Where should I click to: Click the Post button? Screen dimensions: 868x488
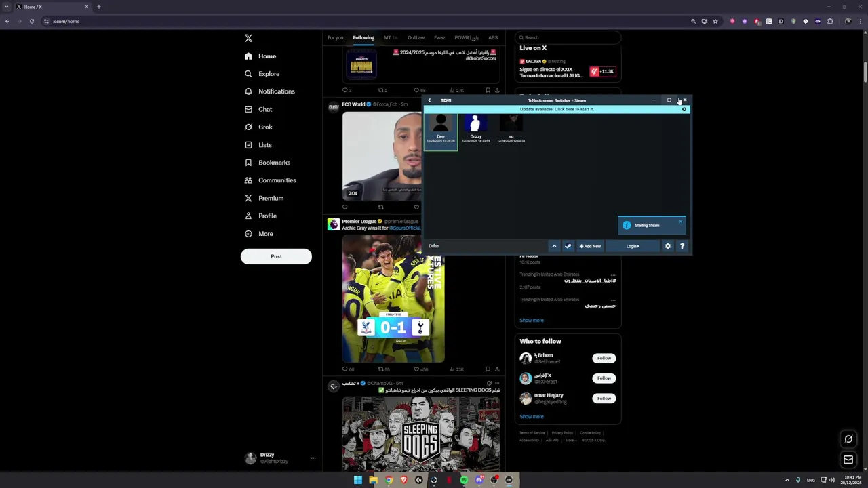point(276,256)
